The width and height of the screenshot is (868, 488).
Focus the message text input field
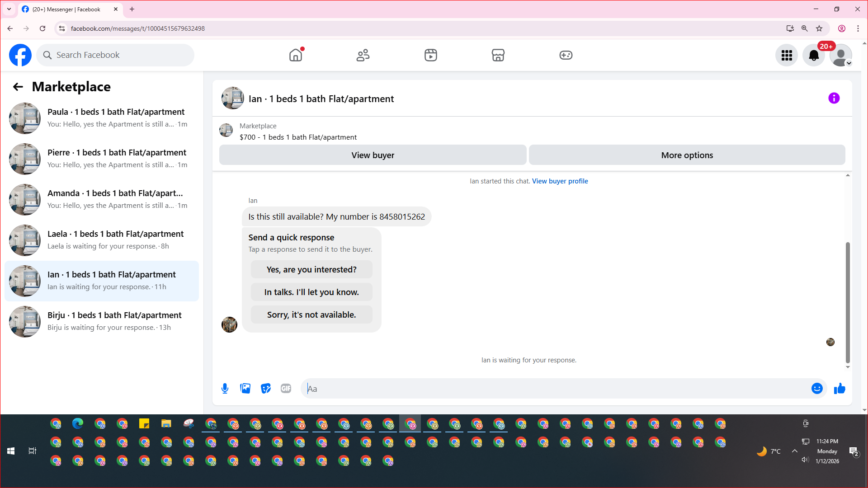[x=556, y=389]
